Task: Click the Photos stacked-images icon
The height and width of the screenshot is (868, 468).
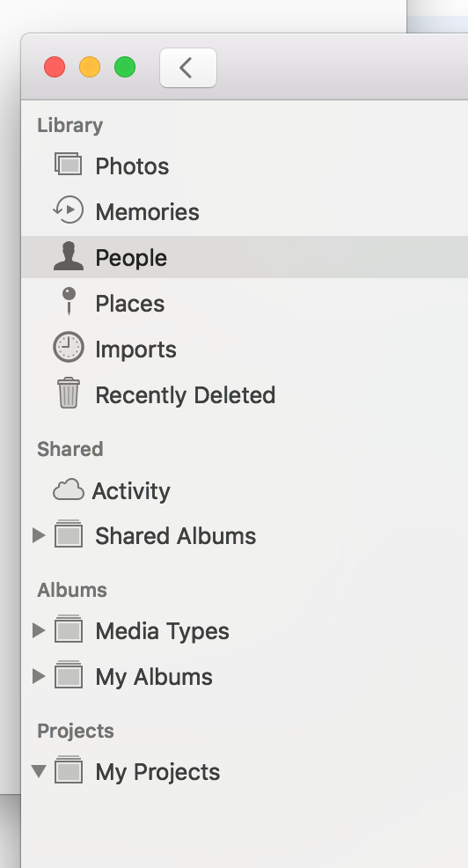Action: (x=68, y=165)
